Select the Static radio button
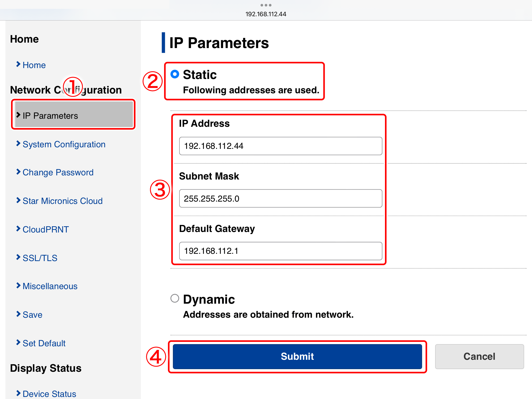 click(x=175, y=74)
